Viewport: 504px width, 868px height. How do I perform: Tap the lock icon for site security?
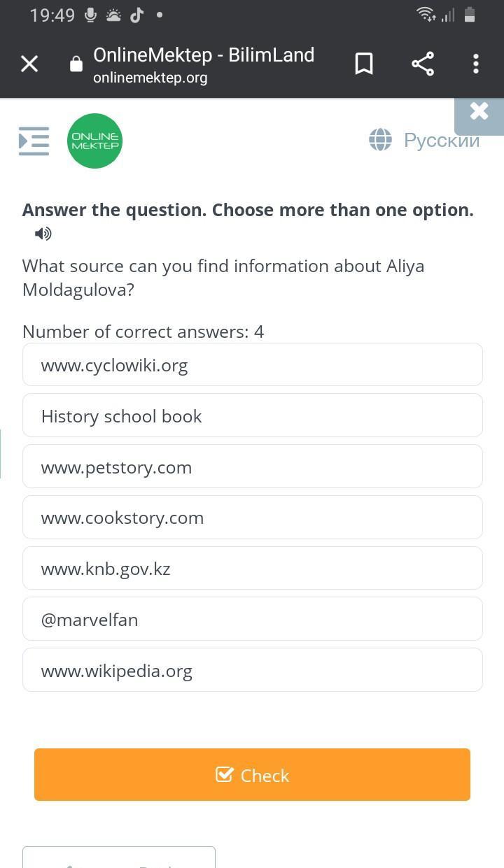76,64
